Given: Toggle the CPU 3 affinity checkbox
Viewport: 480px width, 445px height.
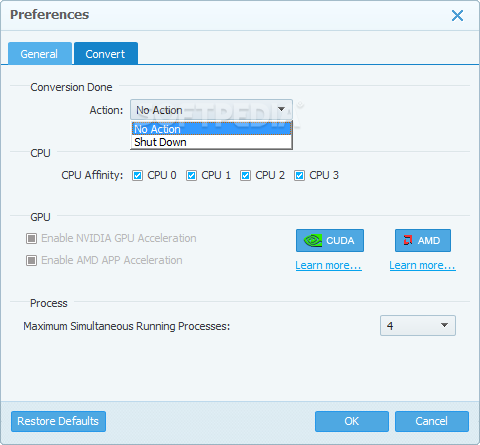Looking at the screenshot, I should [299, 175].
